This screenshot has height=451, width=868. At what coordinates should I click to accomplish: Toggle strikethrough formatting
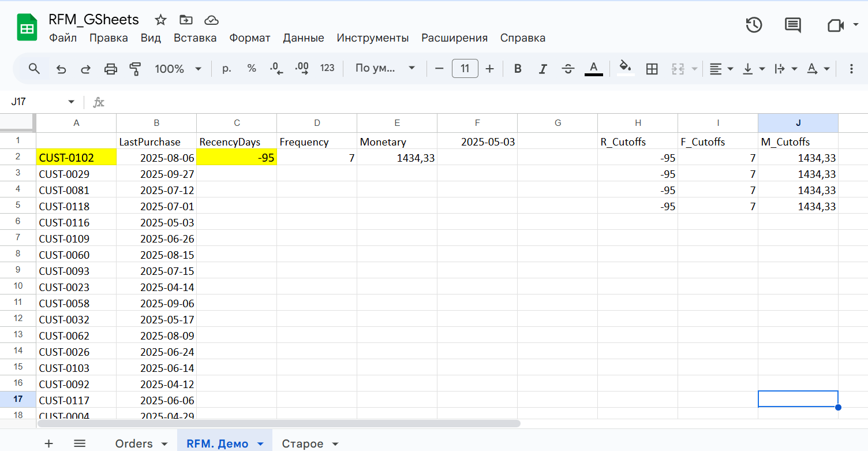[568, 69]
